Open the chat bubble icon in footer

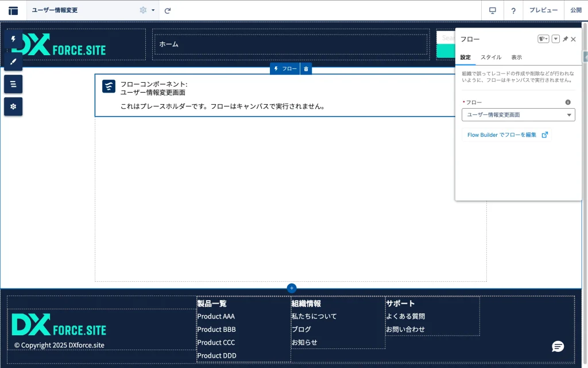click(x=558, y=346)
